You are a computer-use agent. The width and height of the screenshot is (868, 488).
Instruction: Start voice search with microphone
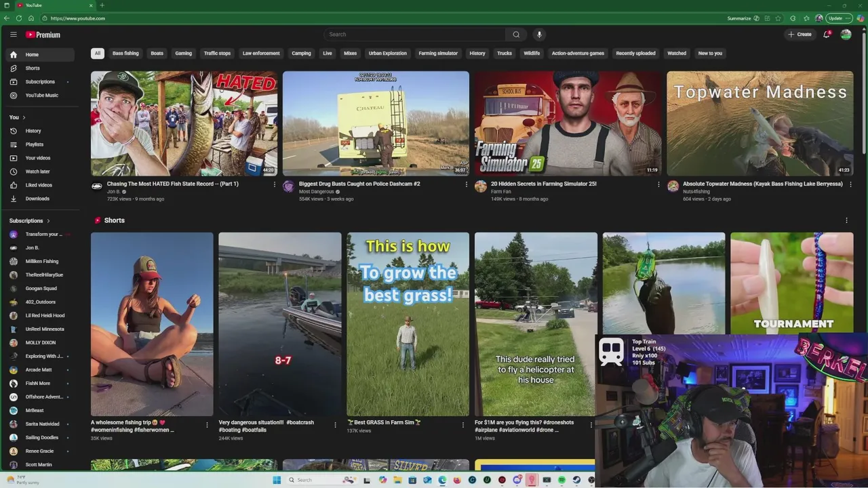pos(539,35)
